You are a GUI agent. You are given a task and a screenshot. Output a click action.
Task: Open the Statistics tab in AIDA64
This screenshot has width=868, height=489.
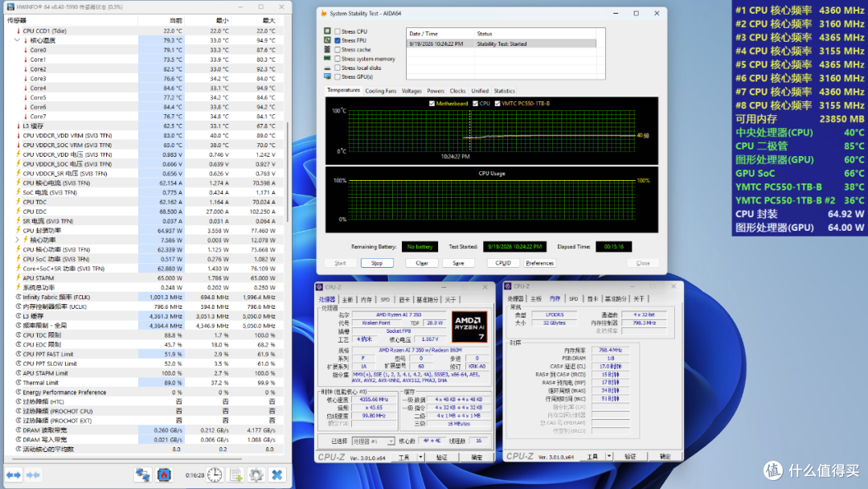coord(504,91)
